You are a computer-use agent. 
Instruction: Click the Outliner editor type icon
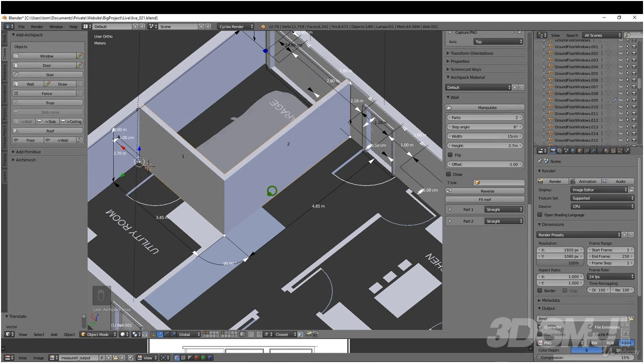tap(542, 35)
